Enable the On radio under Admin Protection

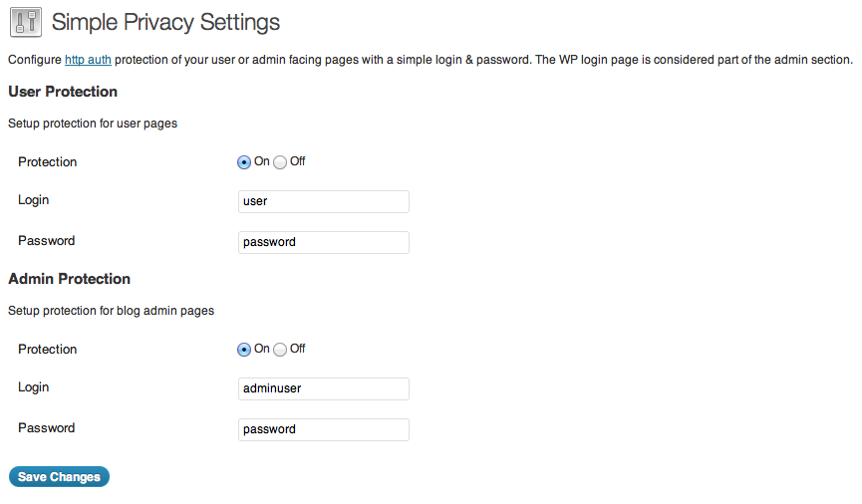(243, 350)
